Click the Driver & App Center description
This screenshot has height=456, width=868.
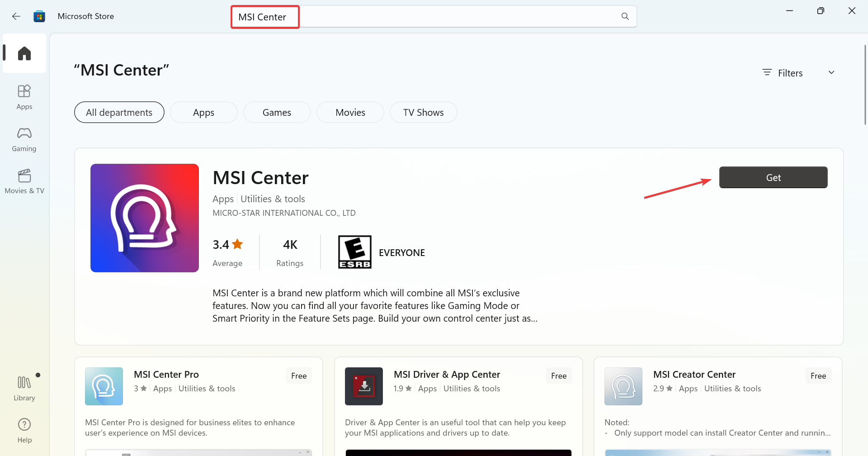tap(455, 427)
